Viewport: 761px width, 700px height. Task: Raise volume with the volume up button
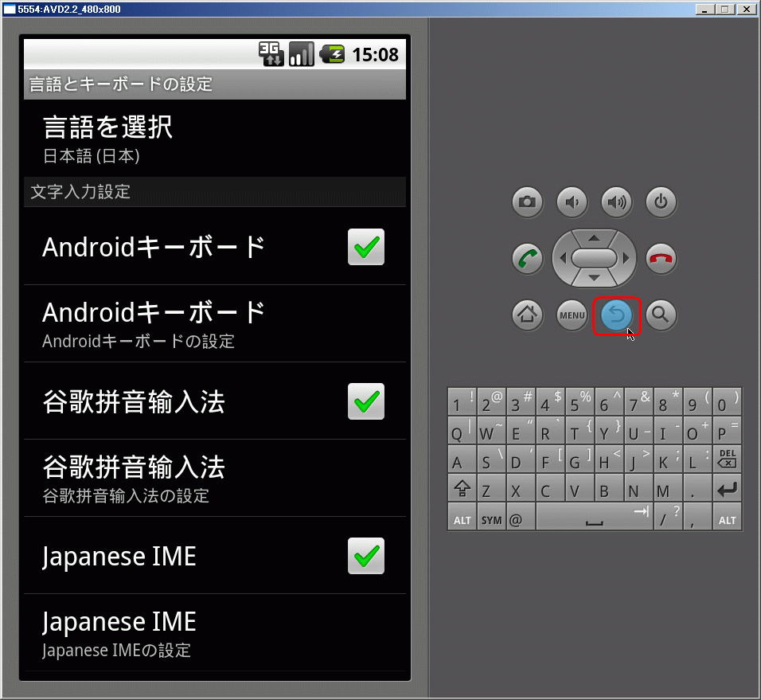tap(616, 201)
